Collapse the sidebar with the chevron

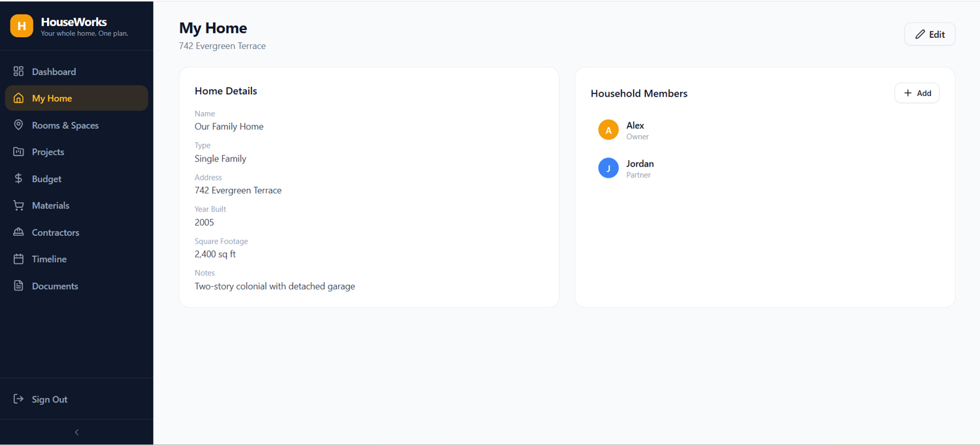(x=76, y=432)
